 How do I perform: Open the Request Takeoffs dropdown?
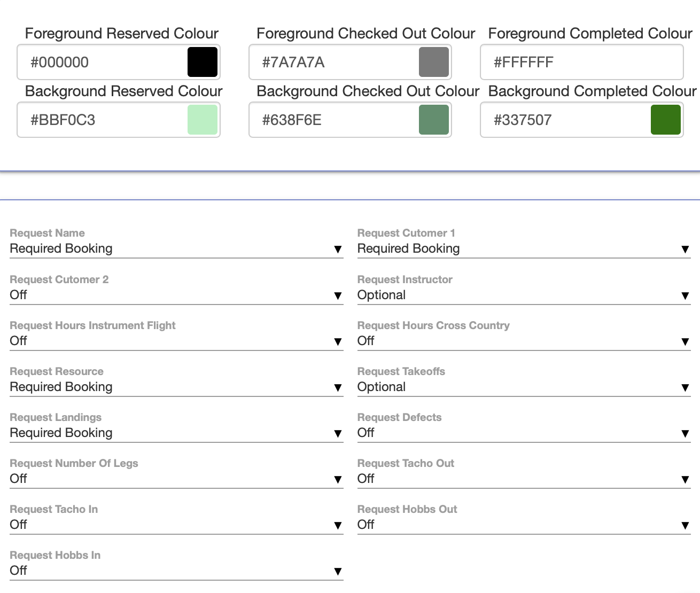[524, 387]
